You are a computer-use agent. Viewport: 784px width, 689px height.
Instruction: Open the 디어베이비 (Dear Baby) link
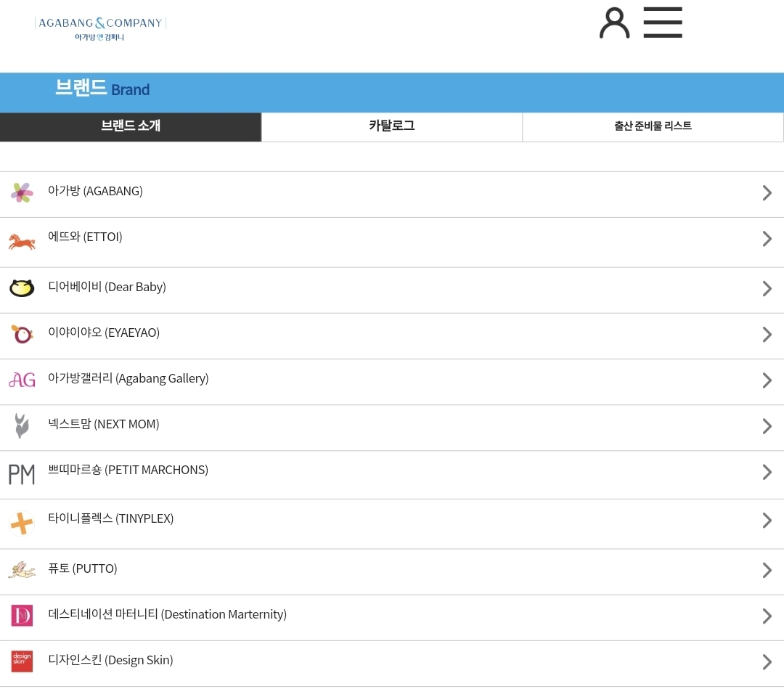(x=107, y=287)
